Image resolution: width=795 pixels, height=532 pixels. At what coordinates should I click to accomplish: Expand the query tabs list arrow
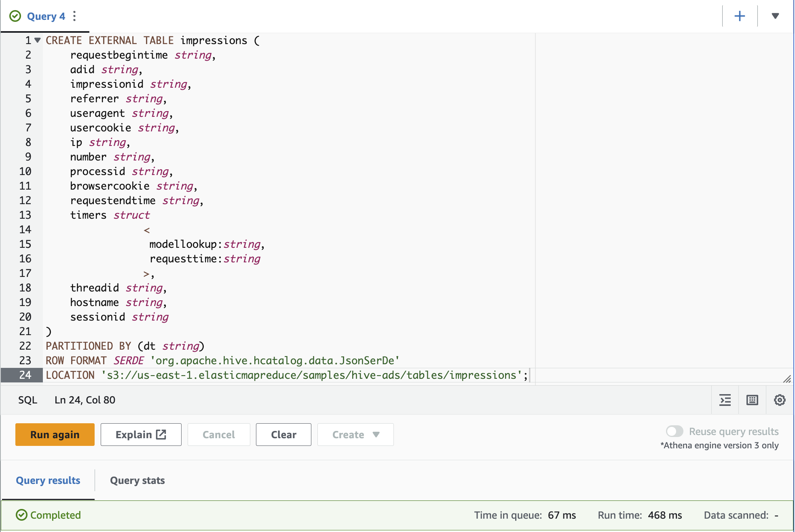(775, 16)
